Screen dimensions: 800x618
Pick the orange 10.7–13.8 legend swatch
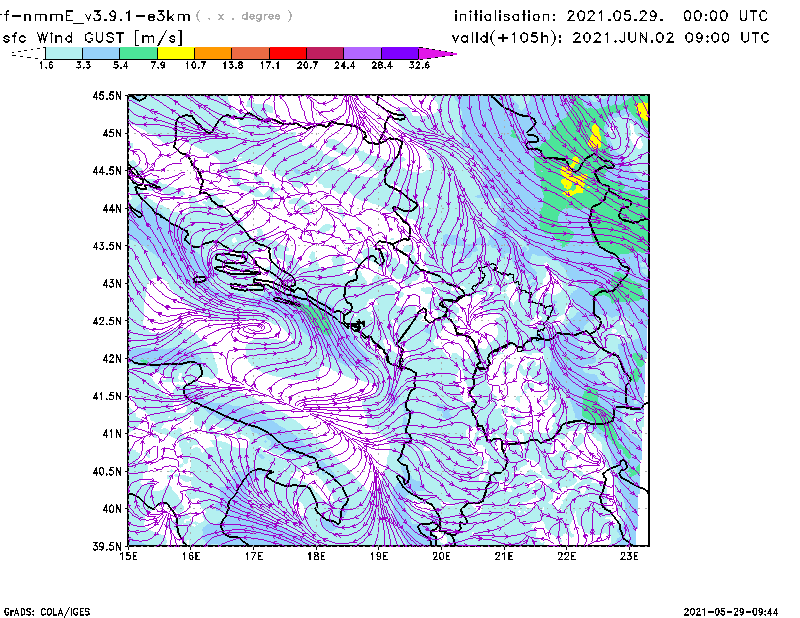tap(213, 53)
